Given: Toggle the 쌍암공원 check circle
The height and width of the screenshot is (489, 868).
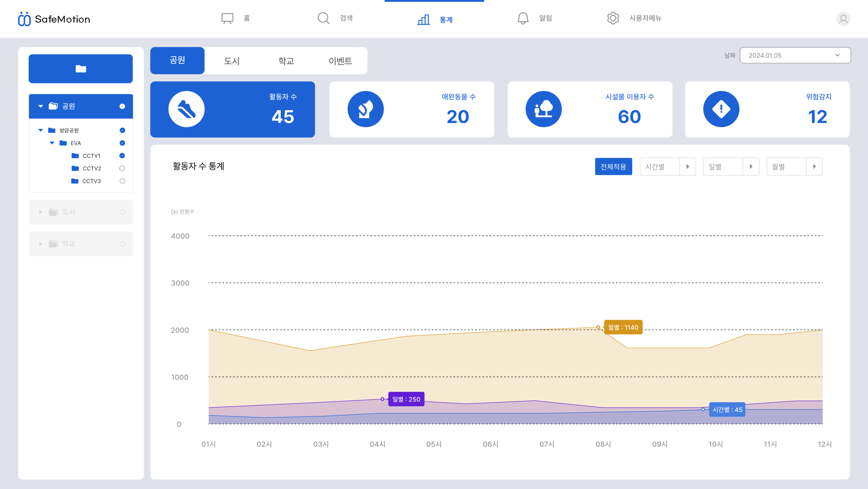Looking at the screenshot, I should [x=122, y=130].
